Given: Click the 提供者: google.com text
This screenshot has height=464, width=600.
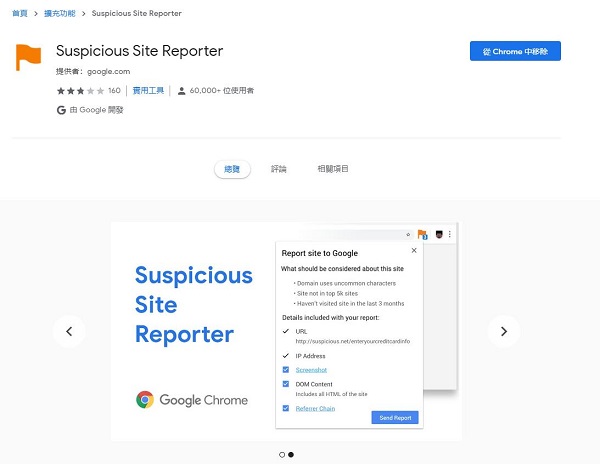Looking at the screenshot, I should point(93,72).
